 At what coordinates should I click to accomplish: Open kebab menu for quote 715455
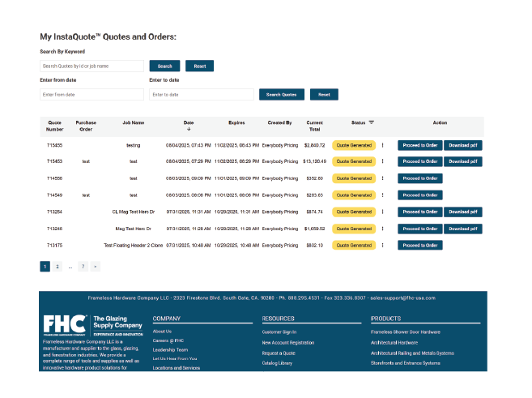tap(382, 145)
